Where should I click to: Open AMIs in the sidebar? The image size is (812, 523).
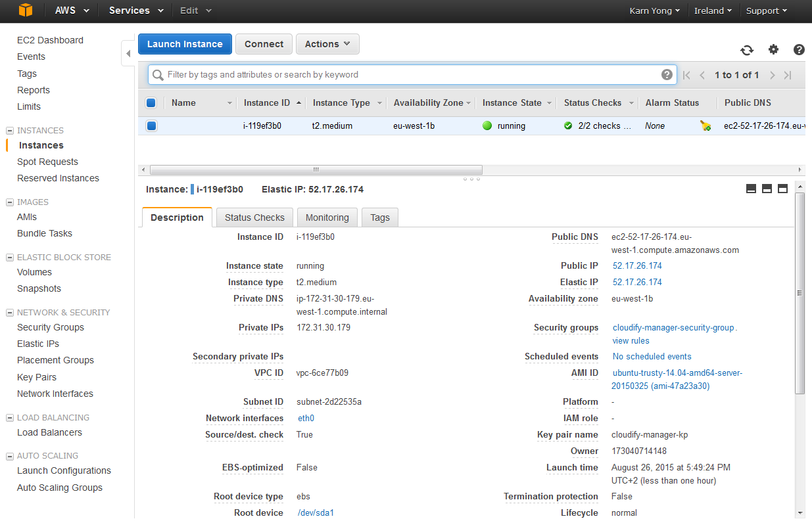coord(27,217)
